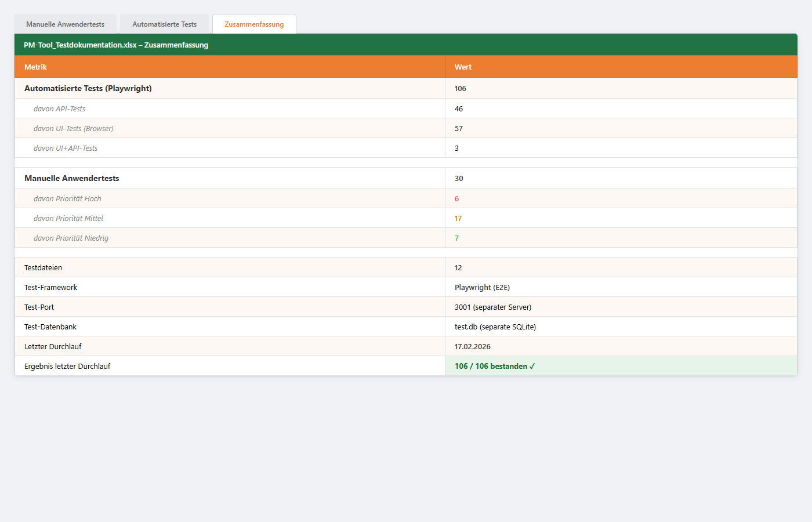
Task: Open the Automatisierte Tests tab
Action: [165, 24]
